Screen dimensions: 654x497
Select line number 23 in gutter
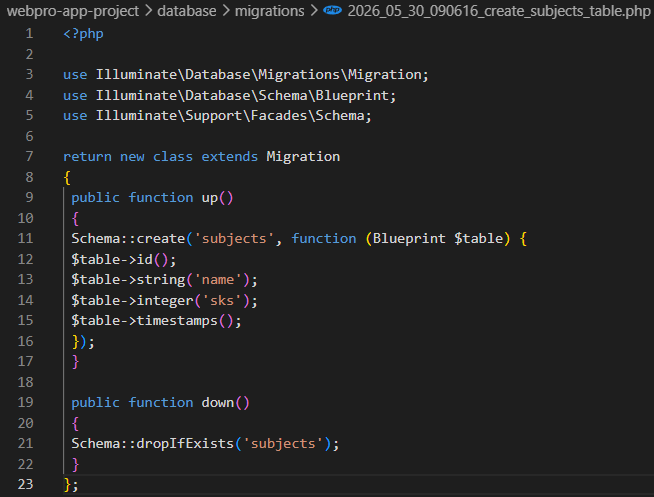pos(25,484)
